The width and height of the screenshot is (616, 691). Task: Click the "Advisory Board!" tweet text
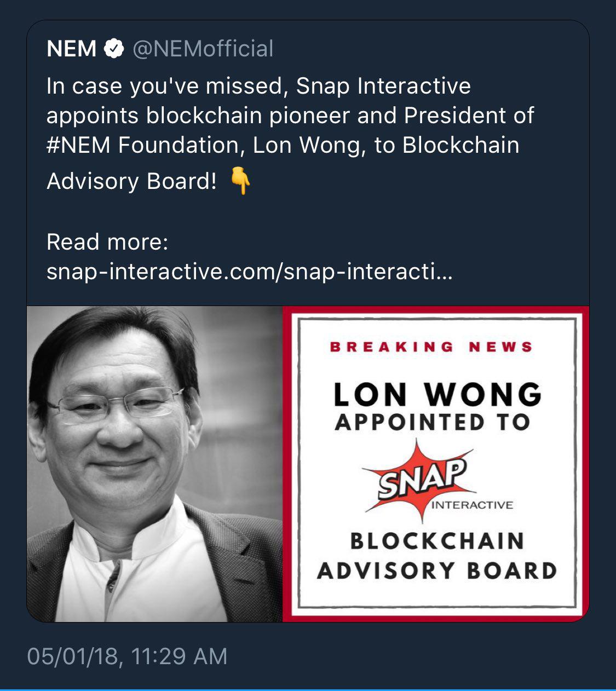coord(131,181)
